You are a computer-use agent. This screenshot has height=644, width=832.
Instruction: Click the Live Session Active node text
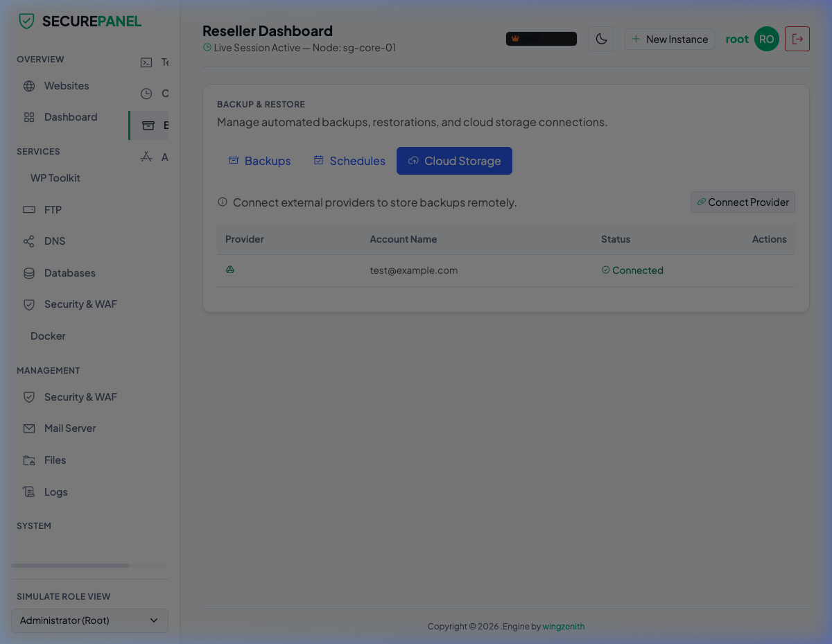[x=305, y=48]
